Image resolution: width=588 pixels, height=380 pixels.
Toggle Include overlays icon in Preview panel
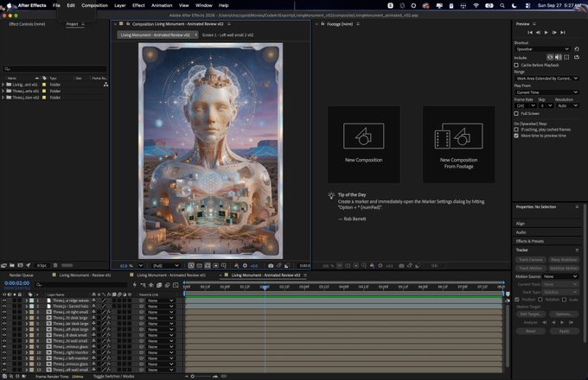(x=566, y=57)
